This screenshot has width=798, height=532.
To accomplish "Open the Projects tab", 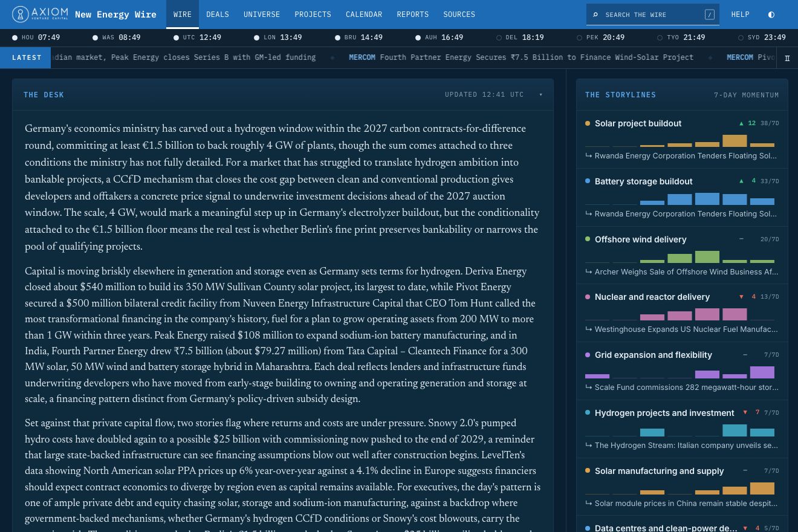I will click(x=313, y=15).
